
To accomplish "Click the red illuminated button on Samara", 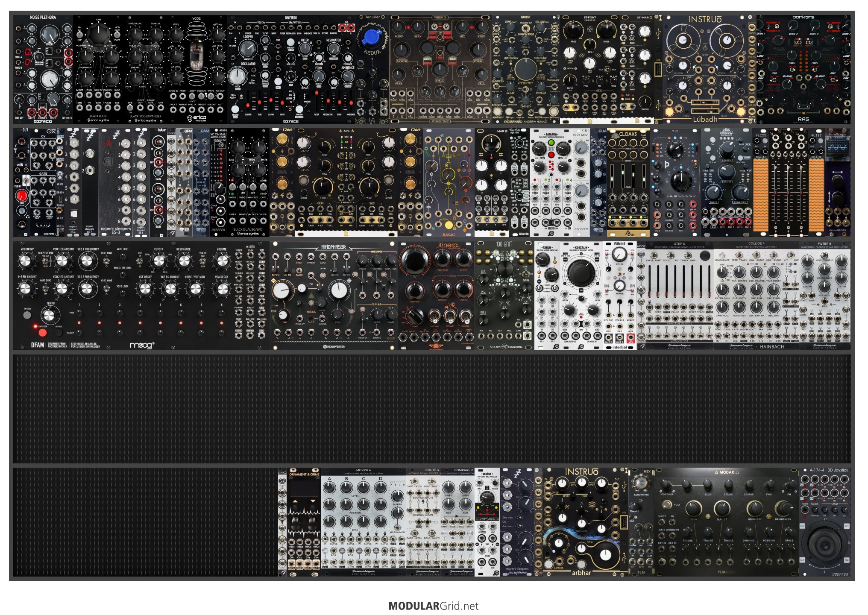I will (551, 155).
